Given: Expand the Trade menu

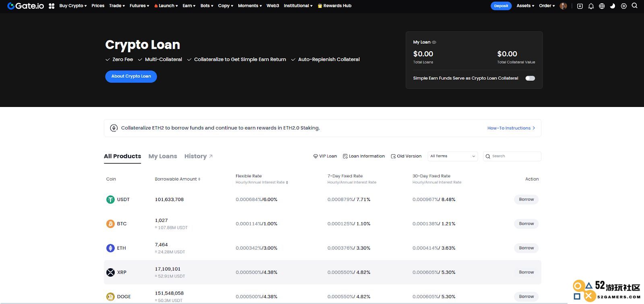Looking at the screenshot, I should pos(117,6).
